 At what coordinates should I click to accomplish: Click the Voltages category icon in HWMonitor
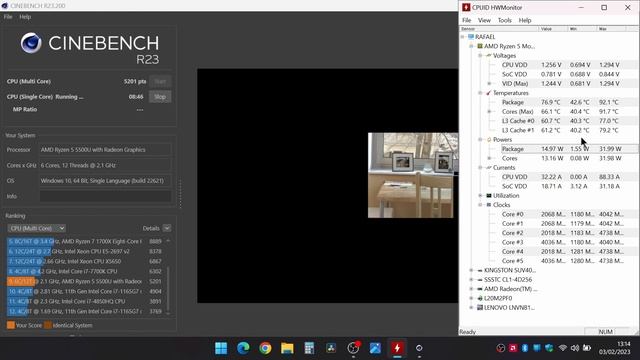(x=489, y=56)
